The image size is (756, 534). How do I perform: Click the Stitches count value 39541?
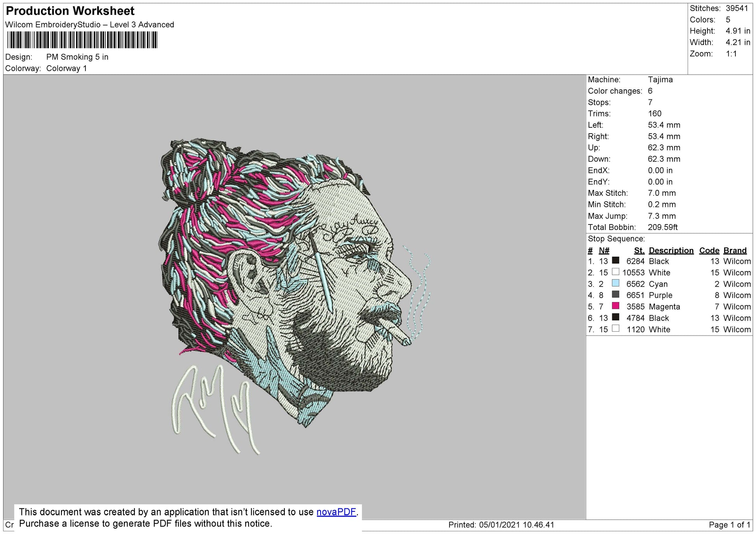(737, 9)
